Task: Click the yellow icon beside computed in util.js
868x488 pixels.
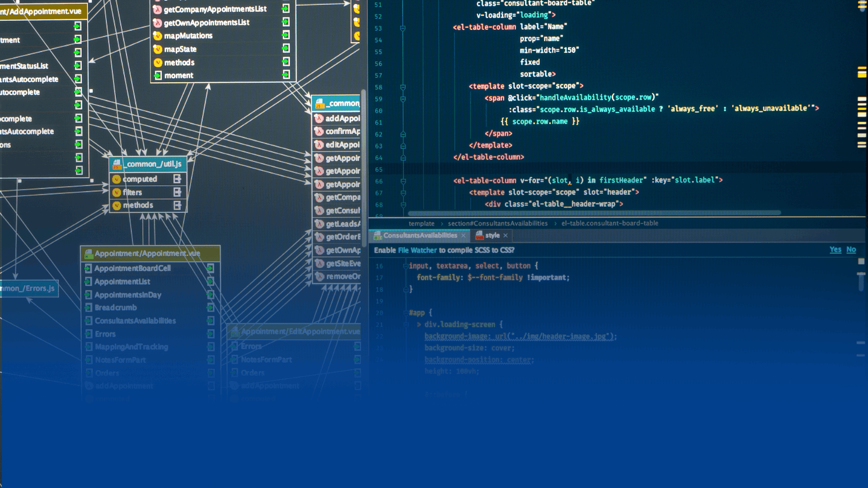Action: point(117,179)
